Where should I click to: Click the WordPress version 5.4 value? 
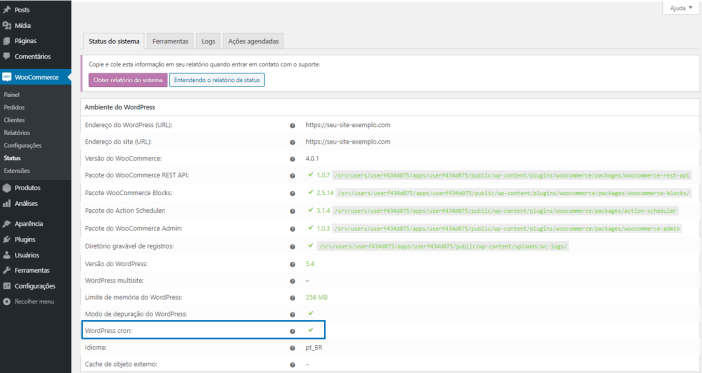pos(310,264)
